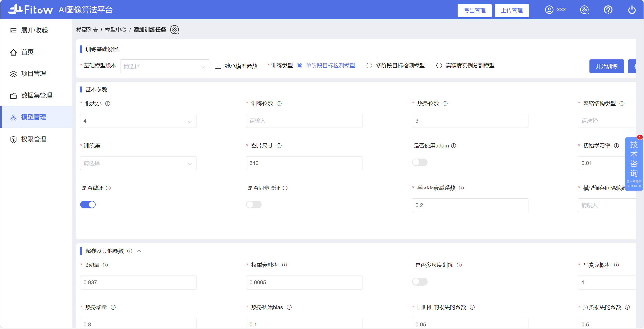Navigate to 模型列表 breadcrumb
Image resolution: width=644 pixels, height=329 pixels.
(x=87, y=30)
